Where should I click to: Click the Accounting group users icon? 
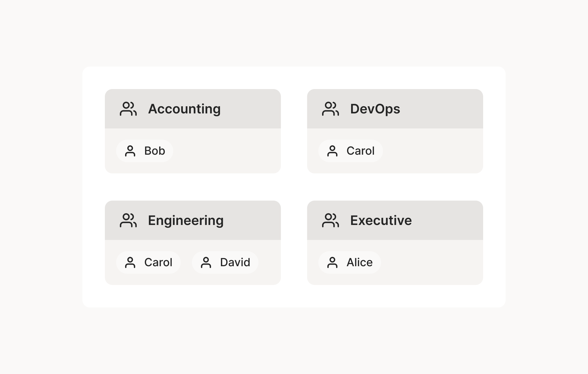(x=128, y=109)
